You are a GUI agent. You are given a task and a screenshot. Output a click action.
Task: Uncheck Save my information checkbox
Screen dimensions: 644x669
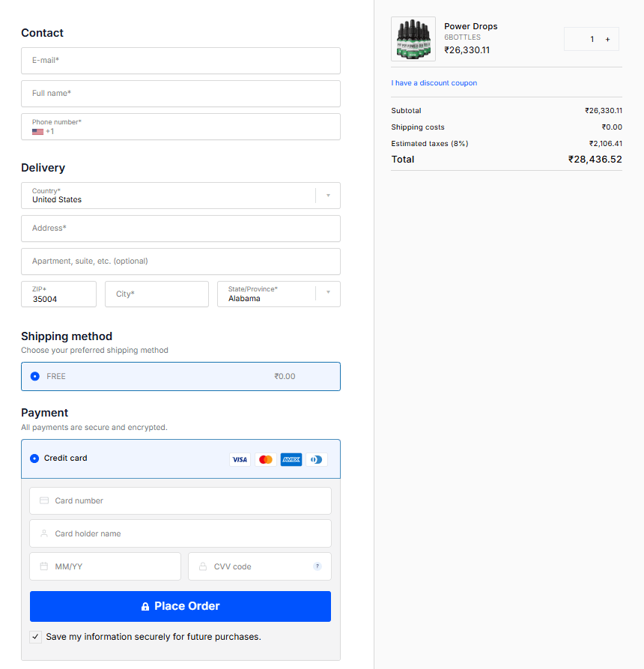[x=36, y=637]
